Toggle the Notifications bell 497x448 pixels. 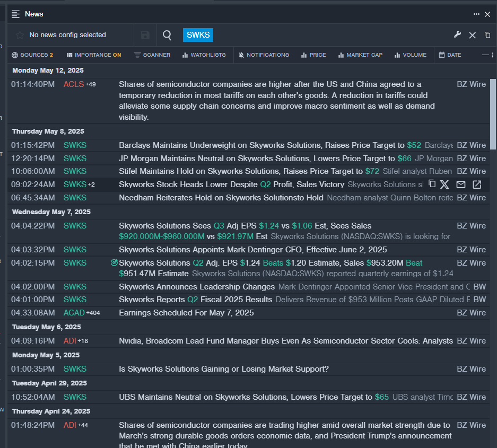(x=264, y=55)
